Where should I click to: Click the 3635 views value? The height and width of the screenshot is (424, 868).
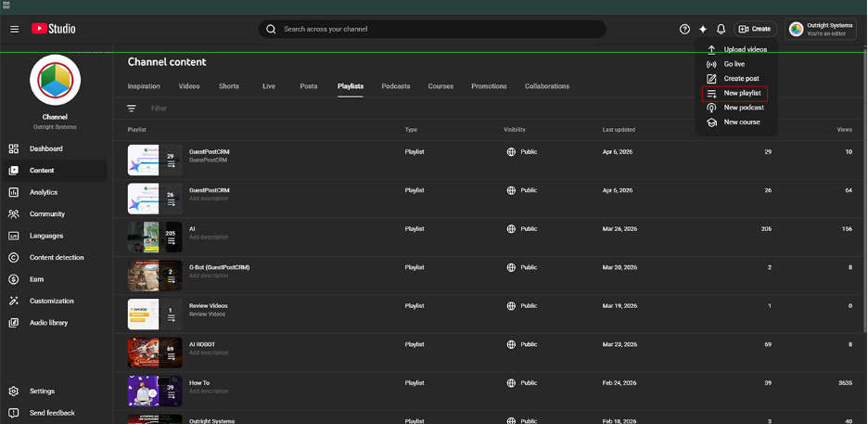coord(845,383)
